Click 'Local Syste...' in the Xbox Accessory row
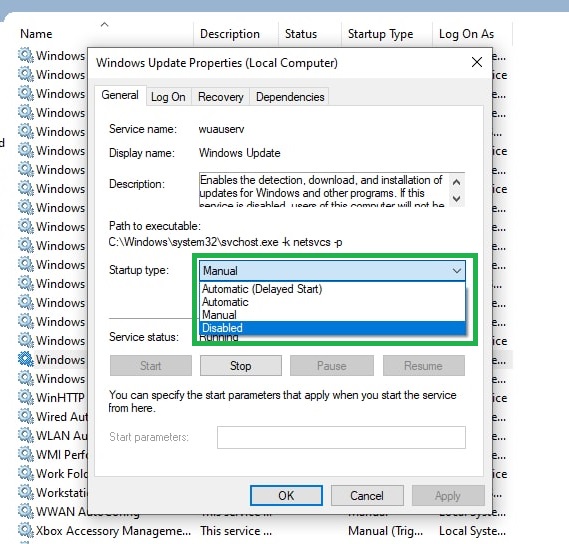Viewport: 569px width, 544px height. 472,531
